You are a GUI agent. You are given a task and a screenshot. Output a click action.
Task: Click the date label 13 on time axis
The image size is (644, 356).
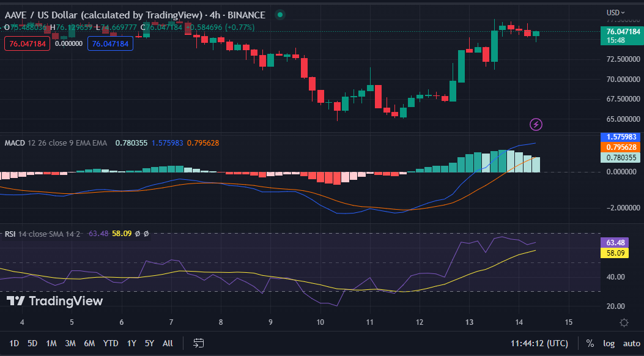(469, 322)
